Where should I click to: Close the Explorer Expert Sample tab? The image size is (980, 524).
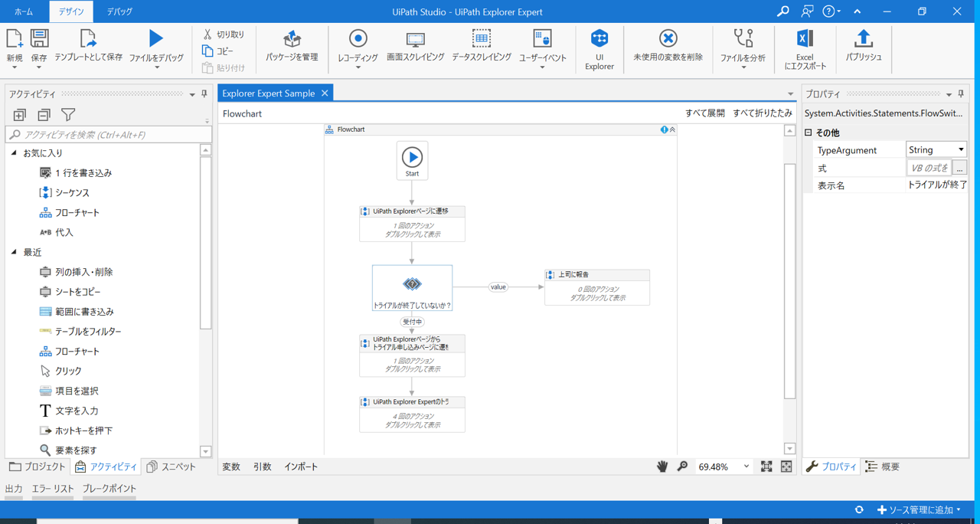(325, 93)
